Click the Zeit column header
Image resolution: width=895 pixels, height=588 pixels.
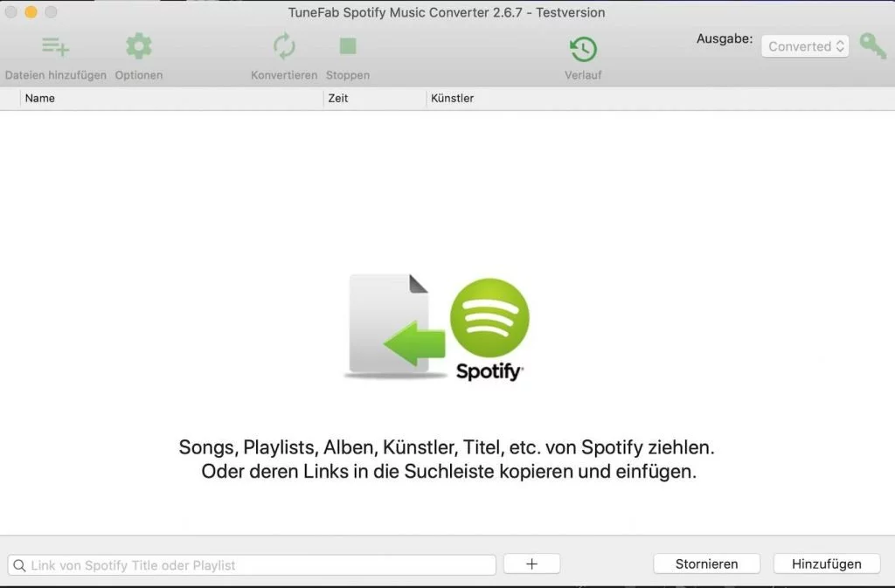[374, 98]
